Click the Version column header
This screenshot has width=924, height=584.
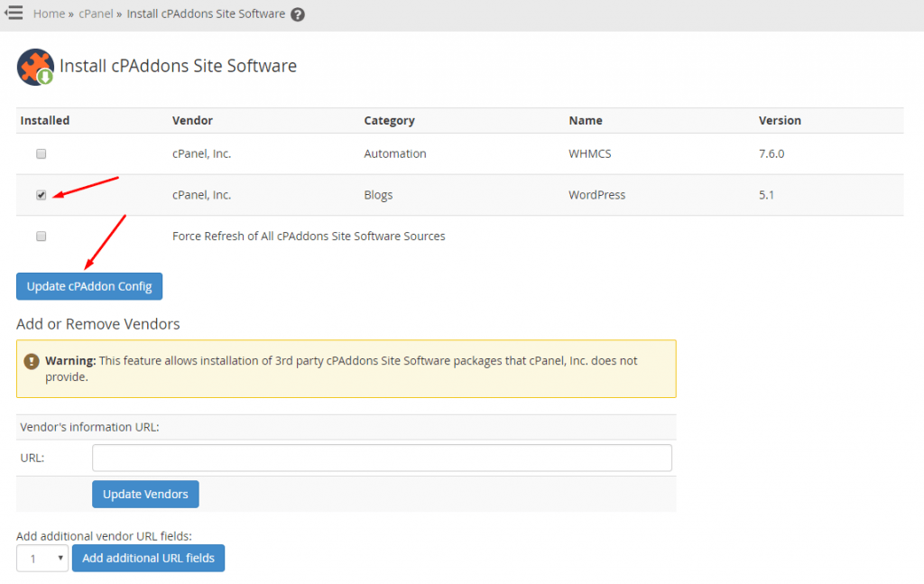(780, 120)
